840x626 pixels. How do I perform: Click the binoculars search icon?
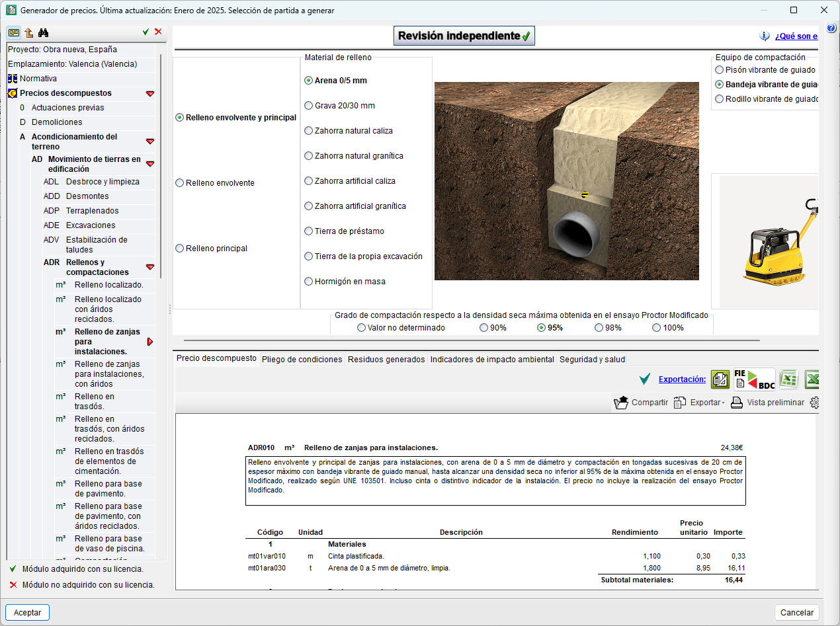click(44, 32)
